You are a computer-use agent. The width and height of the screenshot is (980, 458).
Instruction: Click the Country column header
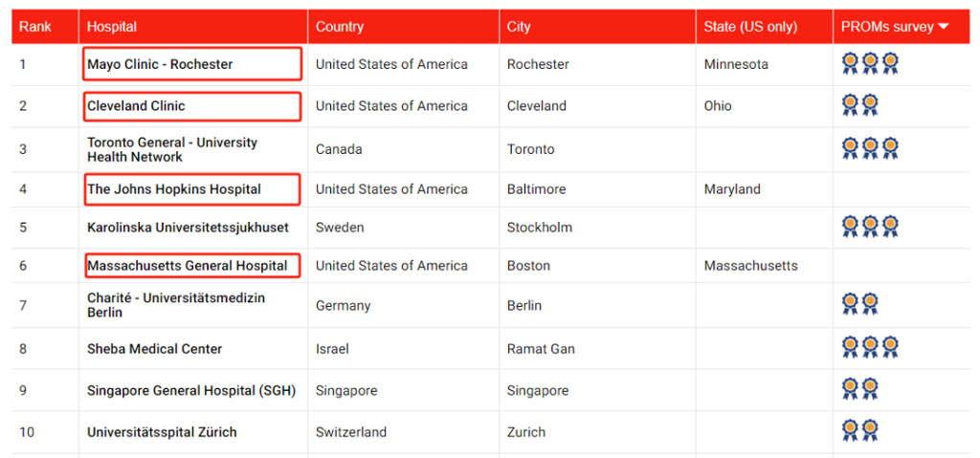click(340, 27)
